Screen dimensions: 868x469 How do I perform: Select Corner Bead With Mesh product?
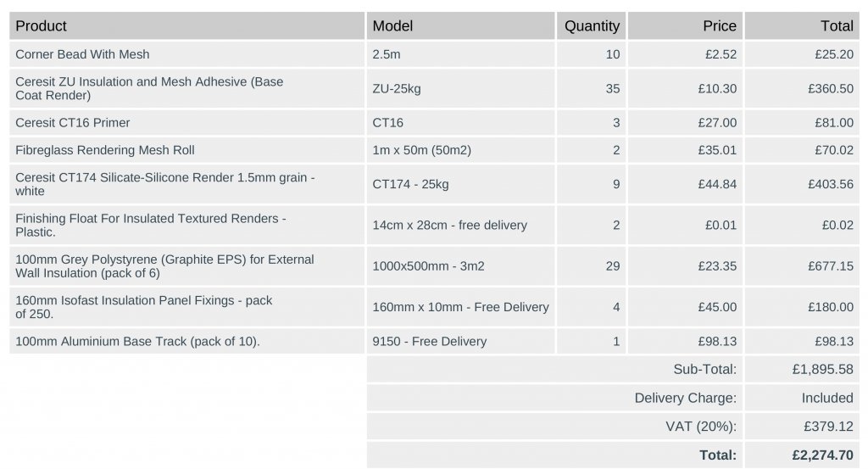tap(82, 54)
